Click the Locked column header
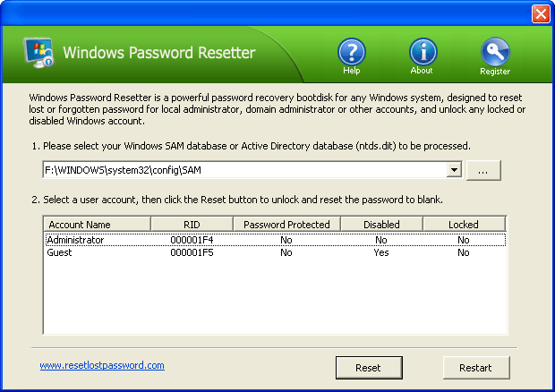Viewport: 555px width, 392px height. (464, 225)
